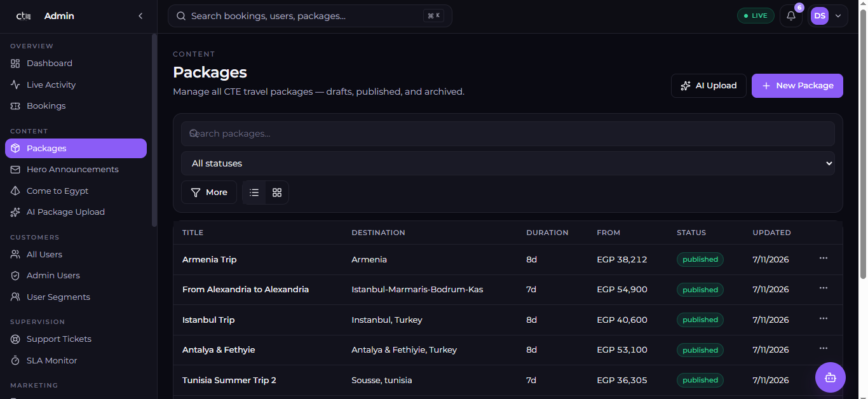Open From Alexandria to Alexandria package
Image resolution: width=868 pixels, height=399 pixels.
click(245, 290)
